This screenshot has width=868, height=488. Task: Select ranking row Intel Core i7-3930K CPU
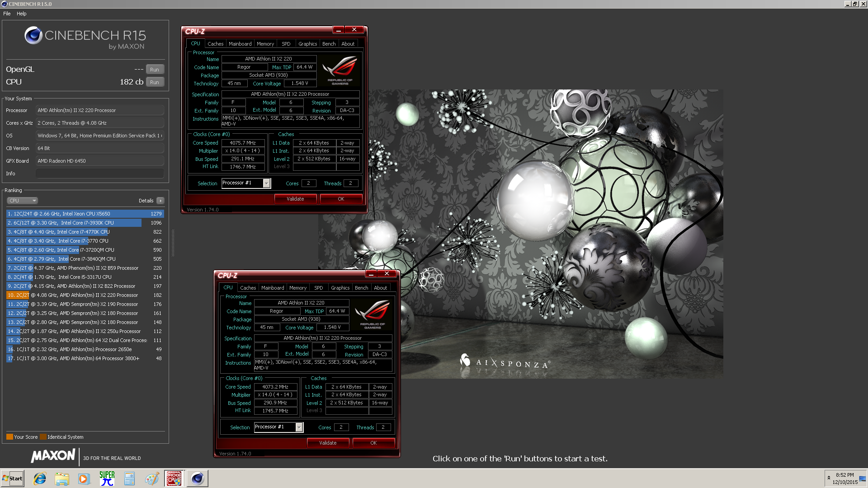(x=85, y=223)
